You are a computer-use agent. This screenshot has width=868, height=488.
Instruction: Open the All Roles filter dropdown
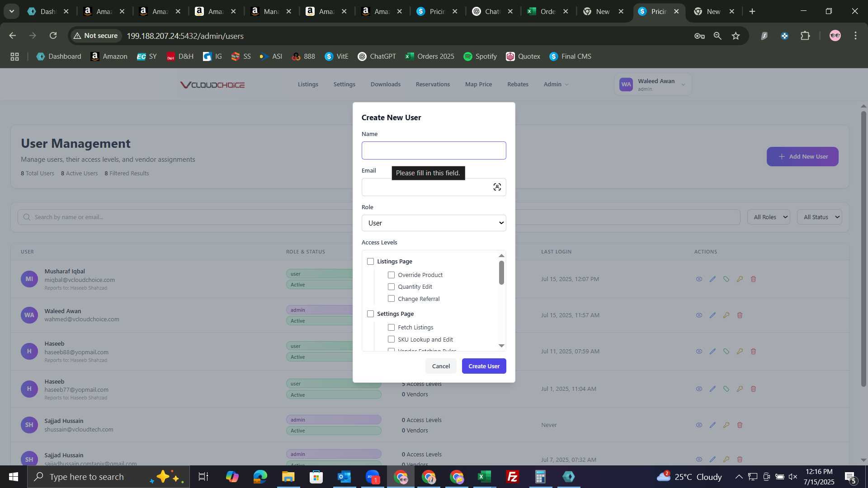[x=769, y=217]
